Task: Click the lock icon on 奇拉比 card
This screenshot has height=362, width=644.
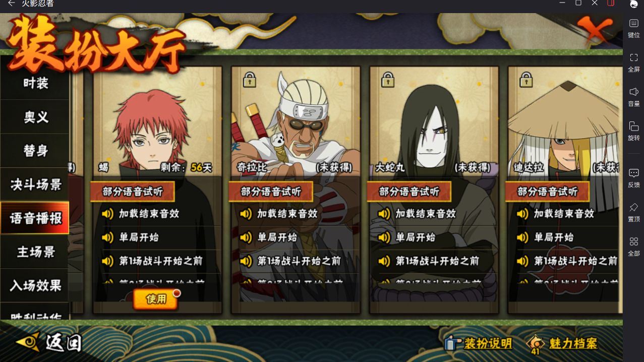Action: click(x=250, y=80)
